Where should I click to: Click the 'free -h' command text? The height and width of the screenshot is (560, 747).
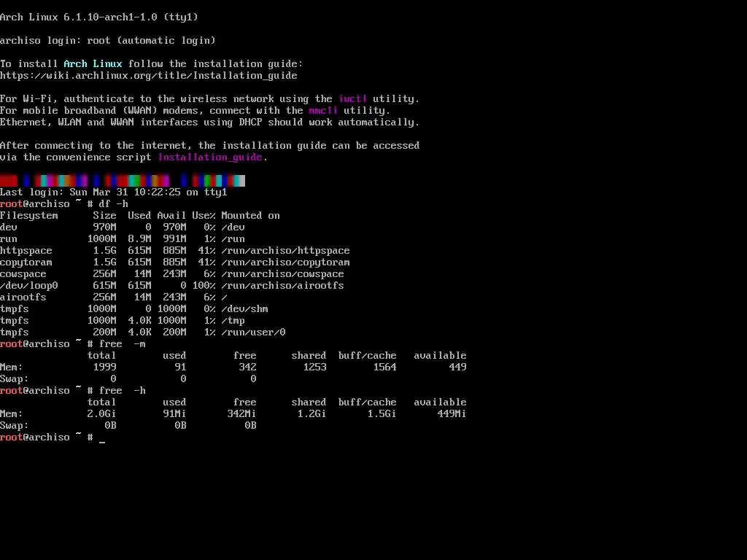pyautogui.click(x=123, y=391)
